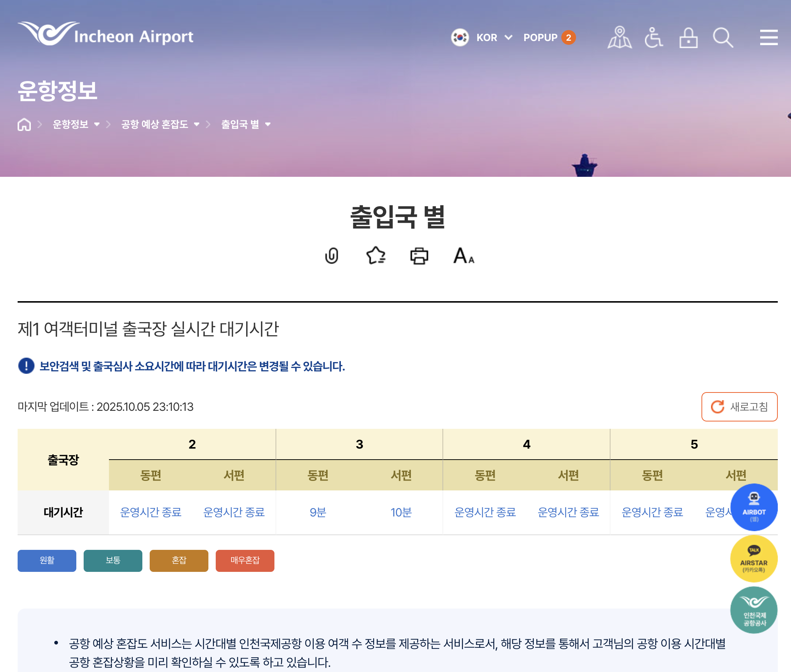Go to home via breadcrumb house icon
This screenshot has width=791, height=672.
pos(24,125)
